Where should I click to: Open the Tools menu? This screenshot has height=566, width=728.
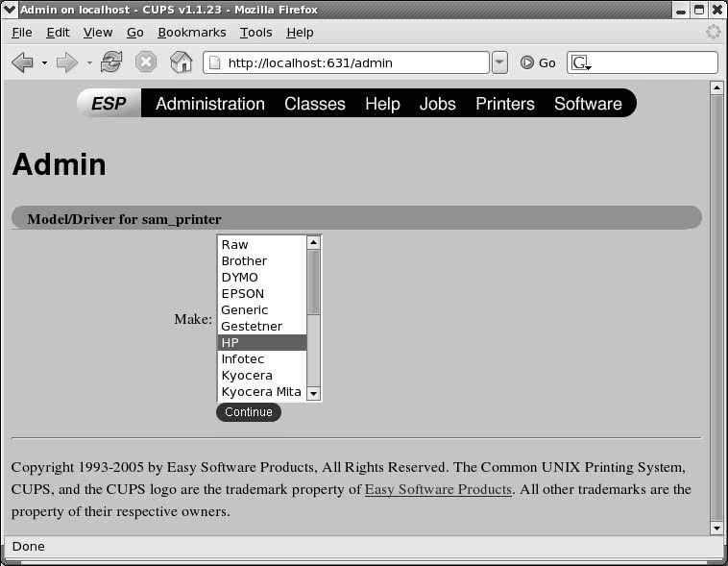point(255,33)
